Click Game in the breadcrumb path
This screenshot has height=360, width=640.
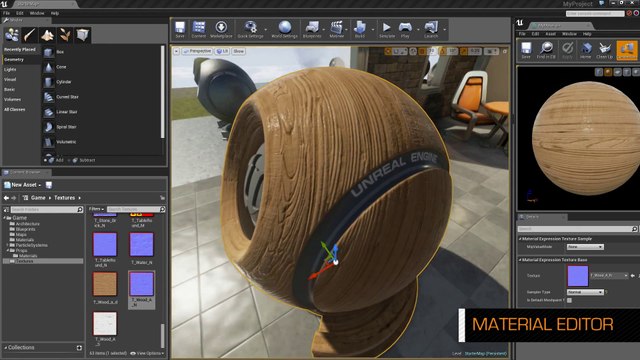tap(38, 198)
